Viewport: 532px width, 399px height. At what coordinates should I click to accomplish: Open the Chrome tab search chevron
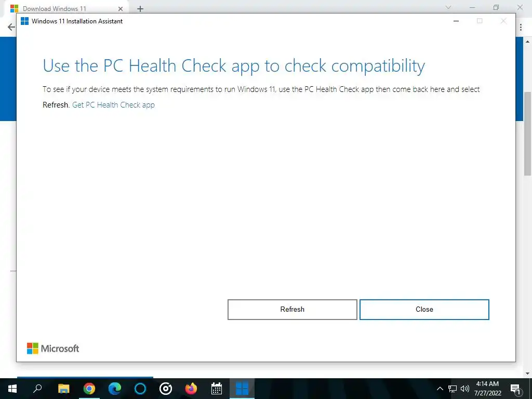[448, 7]
